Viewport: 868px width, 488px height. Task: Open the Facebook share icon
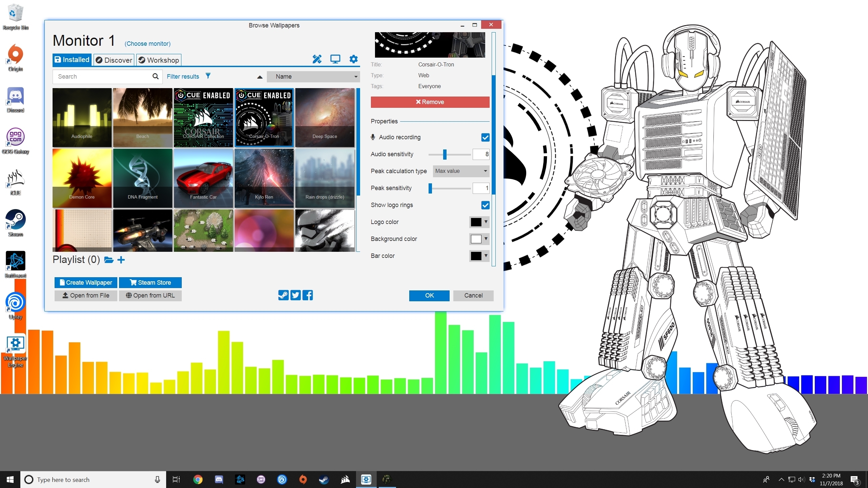tap(308, 295)
